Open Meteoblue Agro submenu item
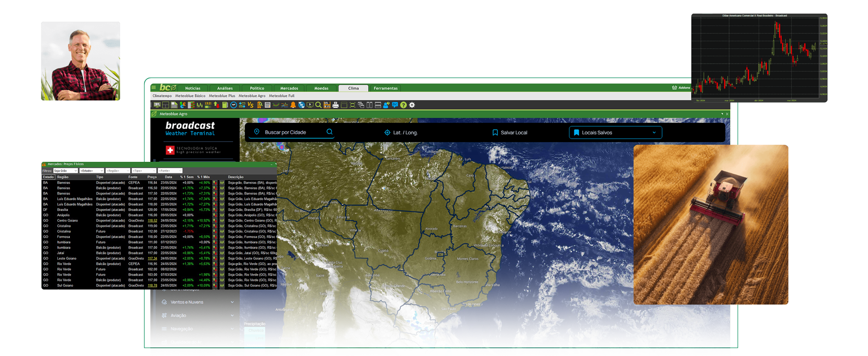Image resolution: width=868 pixels, height=356 pixels. tap(252, 96)
